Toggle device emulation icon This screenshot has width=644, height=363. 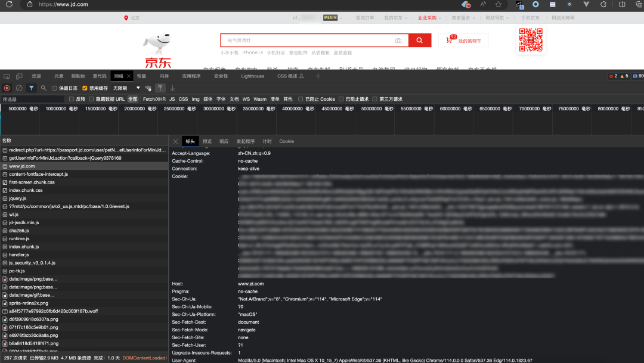click(19, 76)
